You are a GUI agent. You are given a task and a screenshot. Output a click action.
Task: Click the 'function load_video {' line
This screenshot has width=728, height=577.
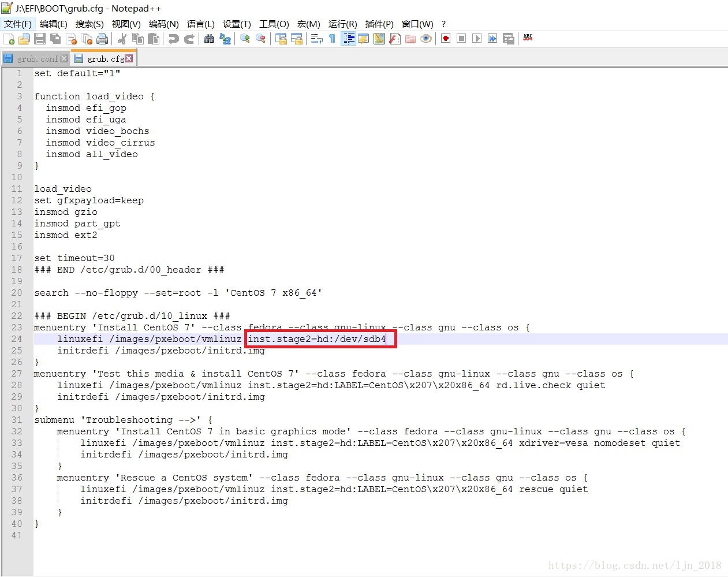pos(95,96)
